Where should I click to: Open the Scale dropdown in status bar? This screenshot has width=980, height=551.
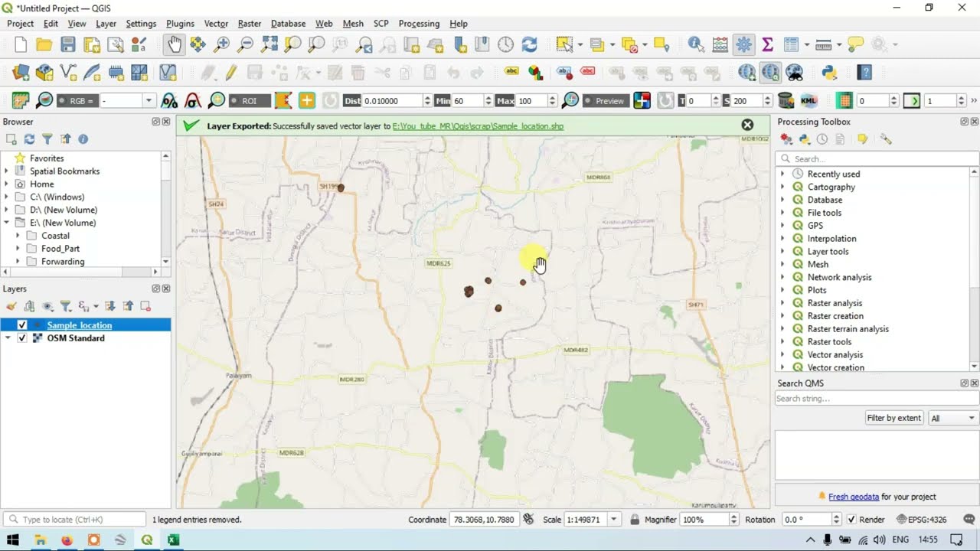click(x=614, y=520)
